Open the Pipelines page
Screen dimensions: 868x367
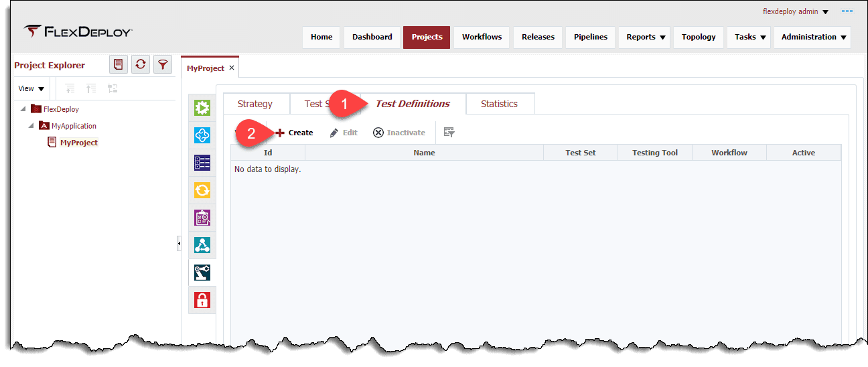tap(591, 37)
